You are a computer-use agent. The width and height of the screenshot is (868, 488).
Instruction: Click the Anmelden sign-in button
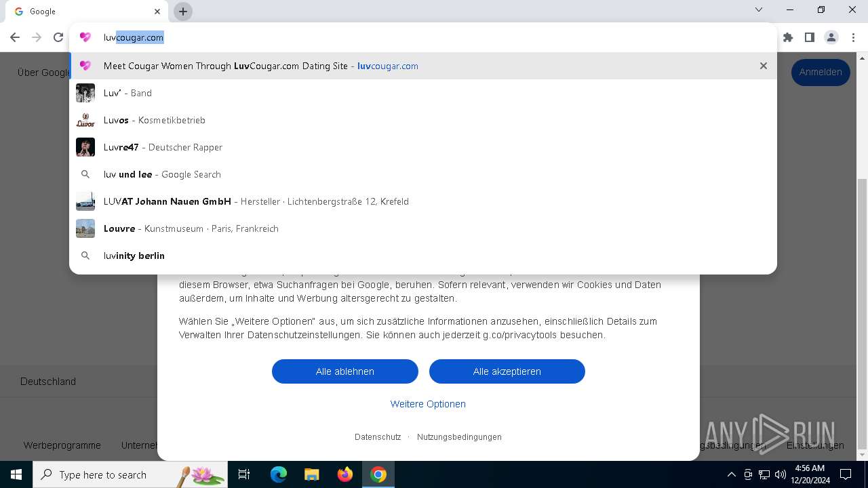click(821, 72)
